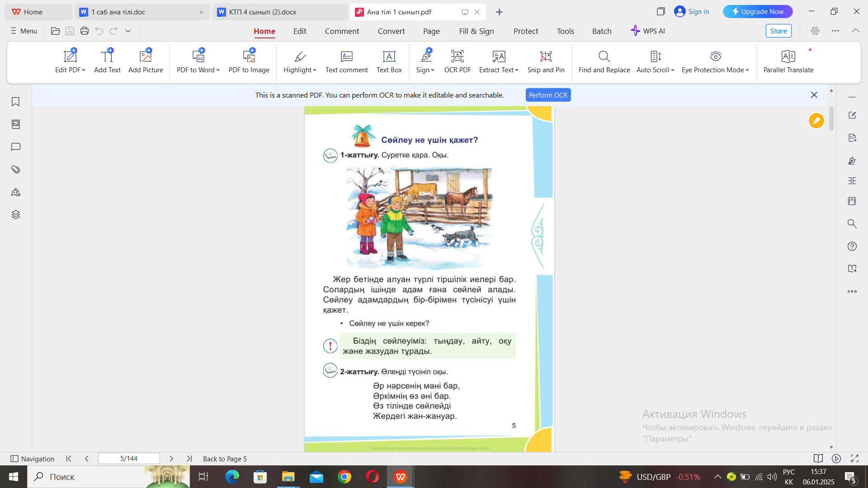Click the Parallel Translate icon
The image size is (868, 488).
[x=788, y=57]
